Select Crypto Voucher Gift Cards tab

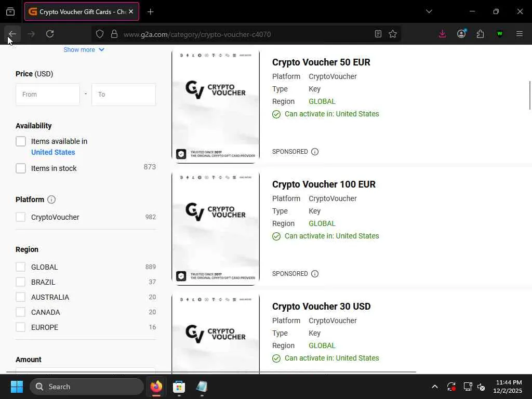(82, 11)
